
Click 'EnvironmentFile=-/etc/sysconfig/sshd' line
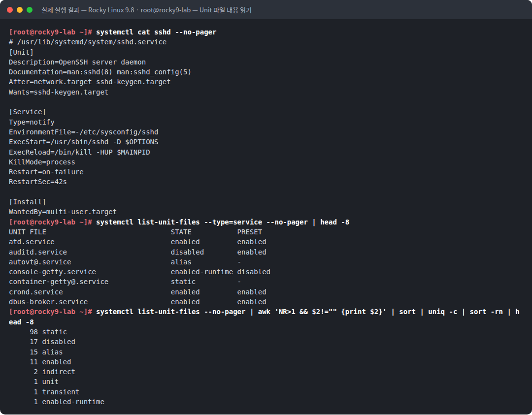pos(83,132)
